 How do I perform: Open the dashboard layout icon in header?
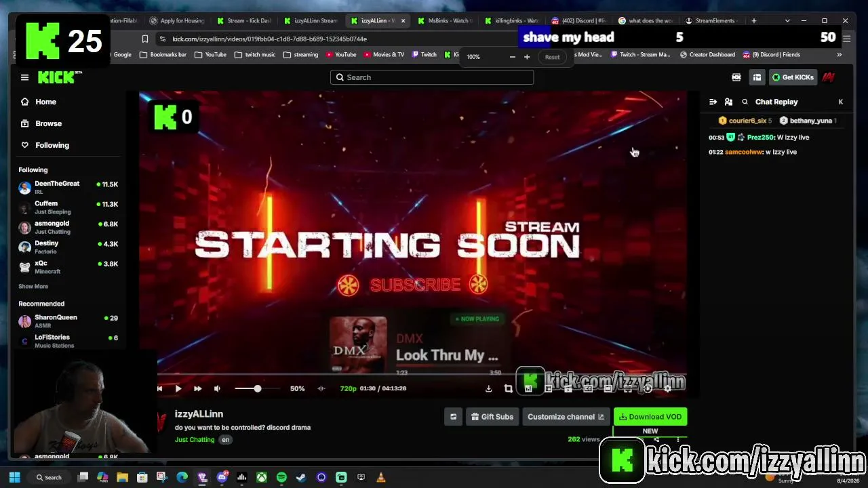(757, 77)
